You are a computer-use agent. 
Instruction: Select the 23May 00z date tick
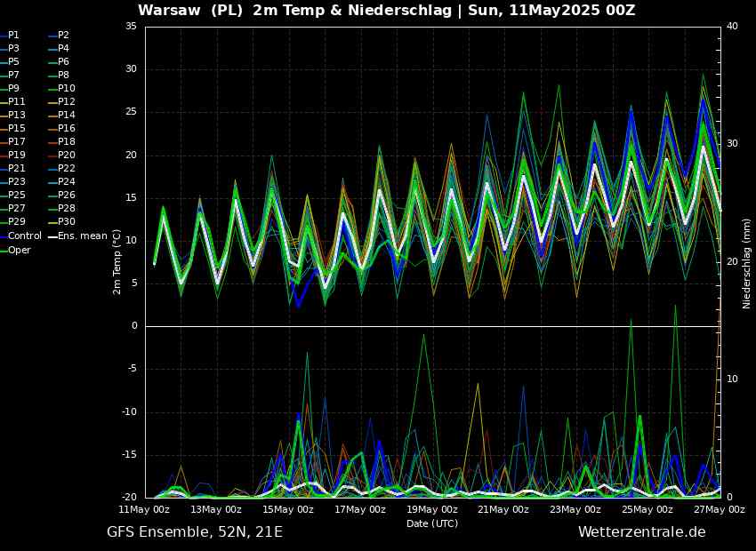coord(575,509)
